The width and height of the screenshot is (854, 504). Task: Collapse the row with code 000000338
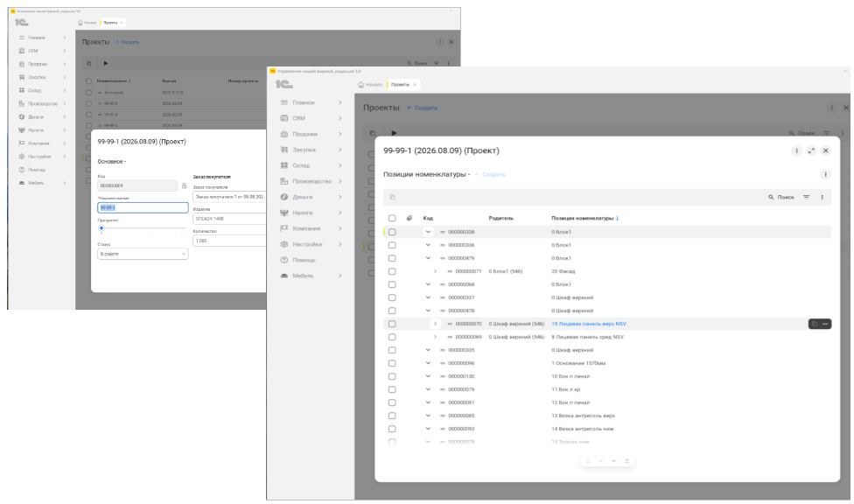tap(428, 232)
